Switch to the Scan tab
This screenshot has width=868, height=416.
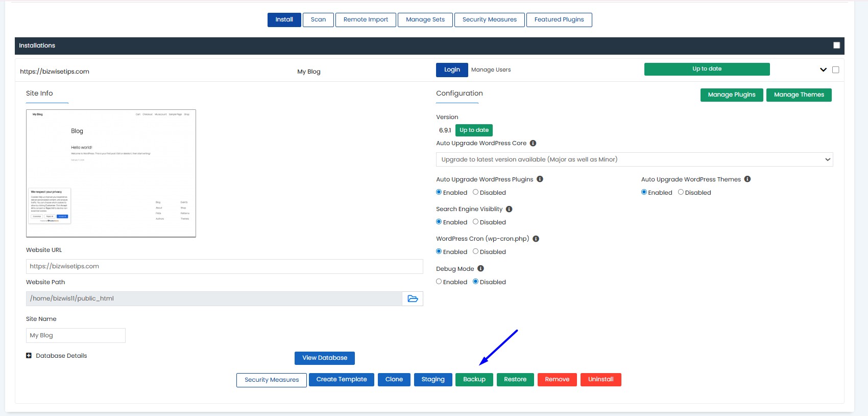[318, 20]
